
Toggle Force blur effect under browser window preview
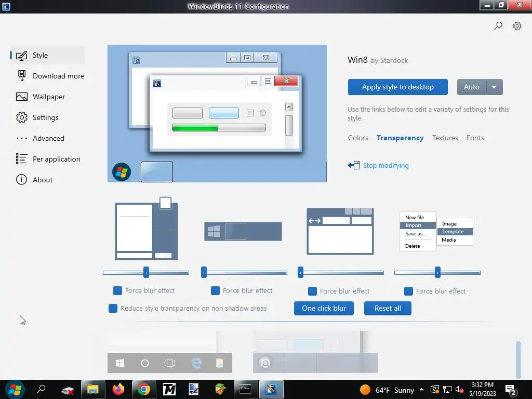(312, 291)
